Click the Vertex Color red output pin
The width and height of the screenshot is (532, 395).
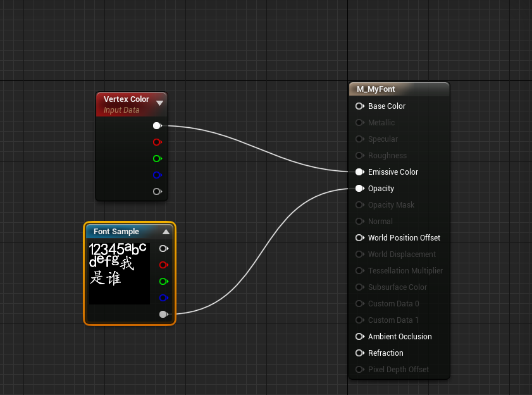click(x=158, y=142)
